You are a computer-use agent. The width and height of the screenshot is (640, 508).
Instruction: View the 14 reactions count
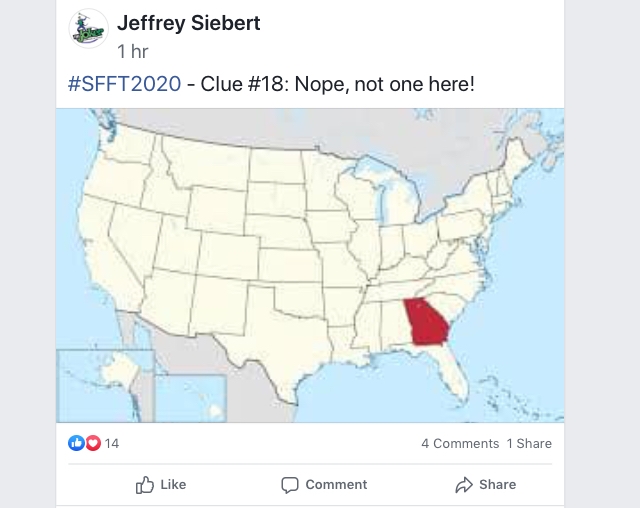click(112, 444)
